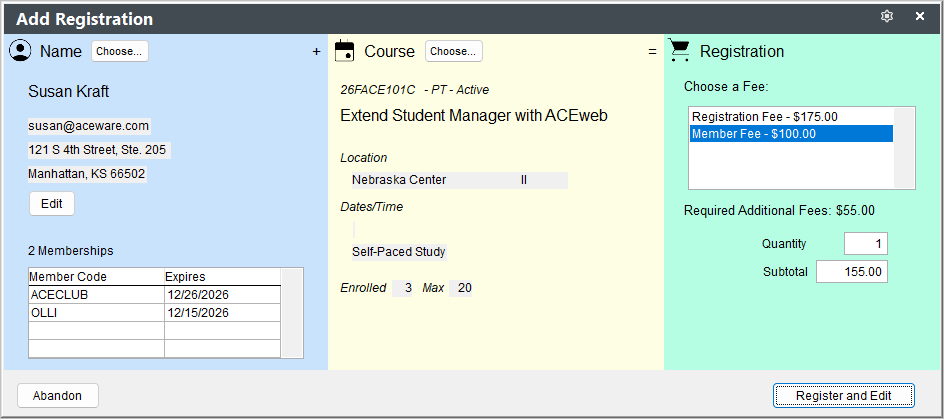Screen dimensions: 944x419
Task: Click the Quantity input field
Action: tap(866, 244)
